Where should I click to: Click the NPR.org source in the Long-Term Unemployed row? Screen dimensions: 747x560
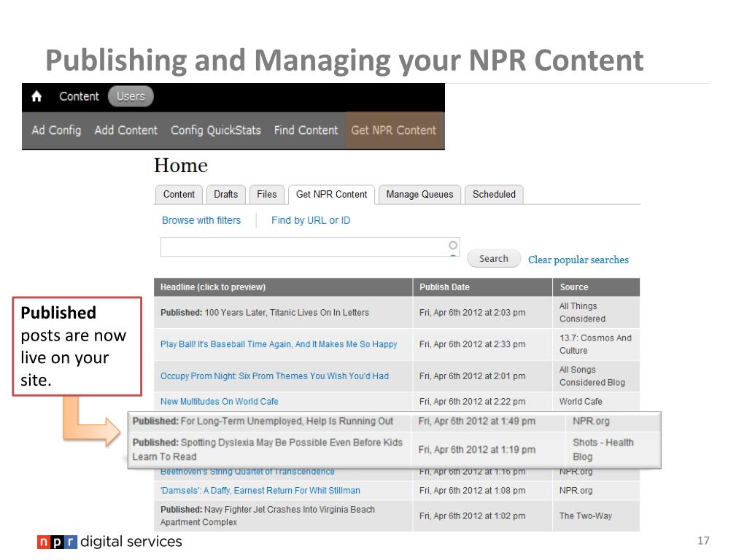click(591, 421)
